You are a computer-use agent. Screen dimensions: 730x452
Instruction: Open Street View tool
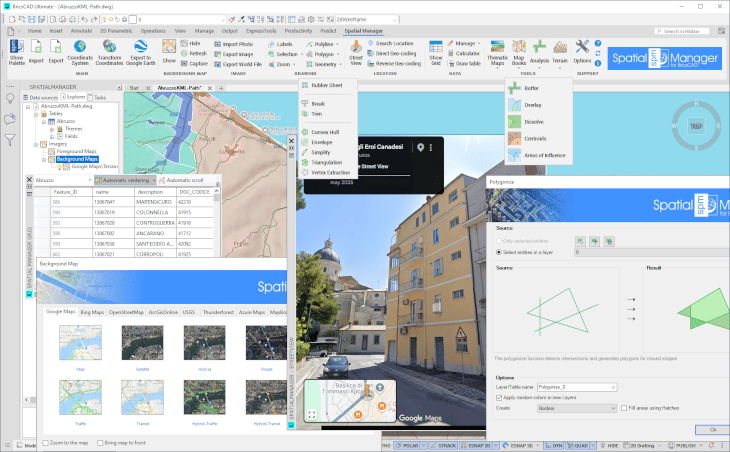356,52
